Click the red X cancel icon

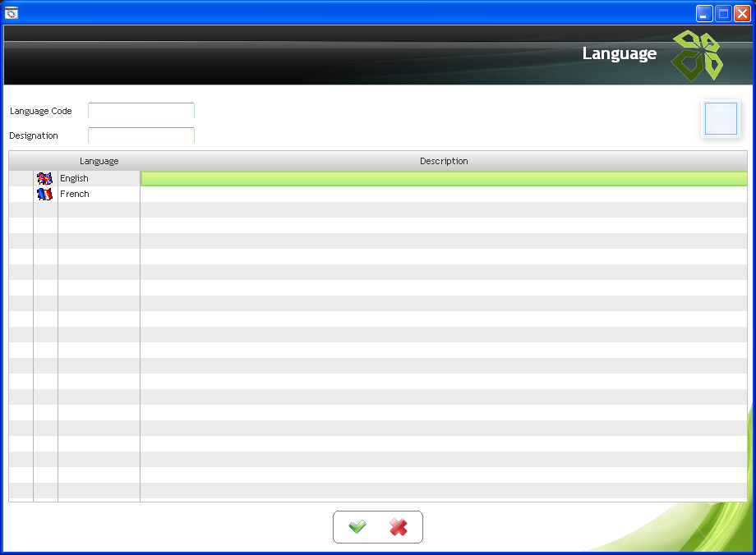tap(399, 527)
